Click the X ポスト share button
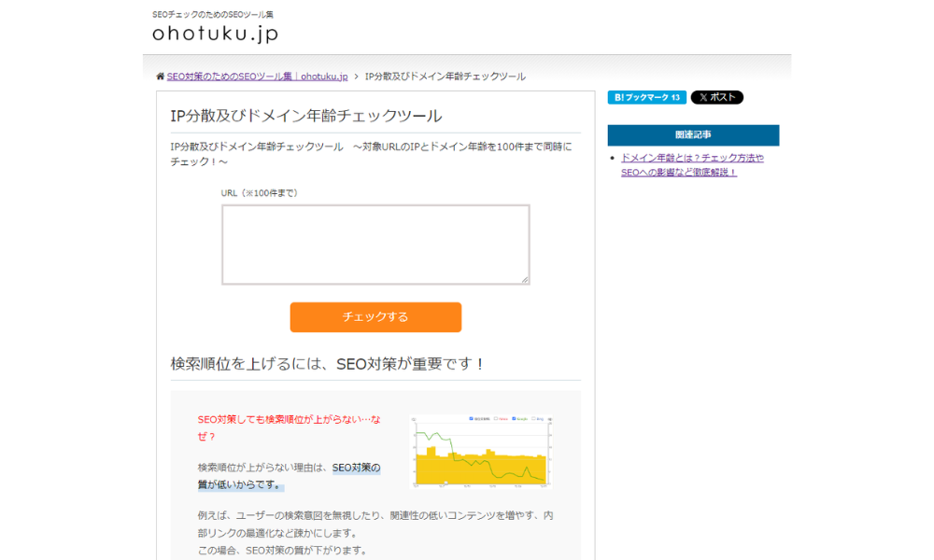934x560 pixels. coord(716,97)
